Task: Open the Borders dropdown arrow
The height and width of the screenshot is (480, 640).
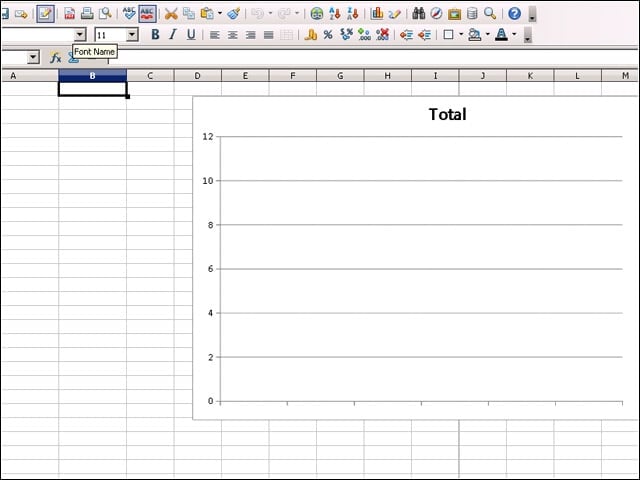Action: (x=461, y=35)
